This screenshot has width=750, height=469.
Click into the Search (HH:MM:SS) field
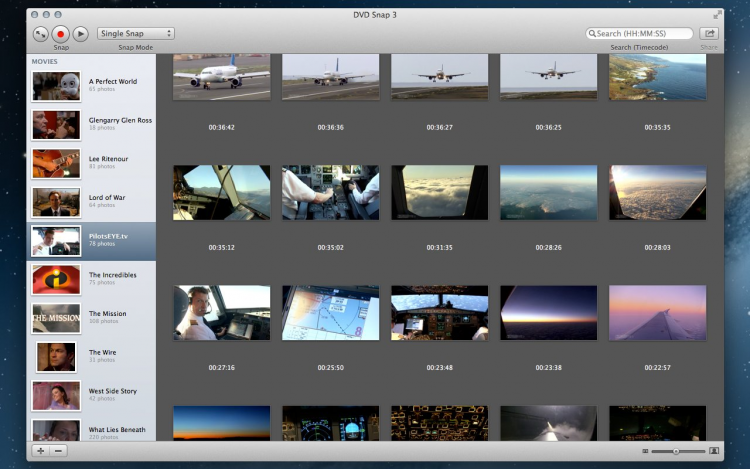pos(639,33)
